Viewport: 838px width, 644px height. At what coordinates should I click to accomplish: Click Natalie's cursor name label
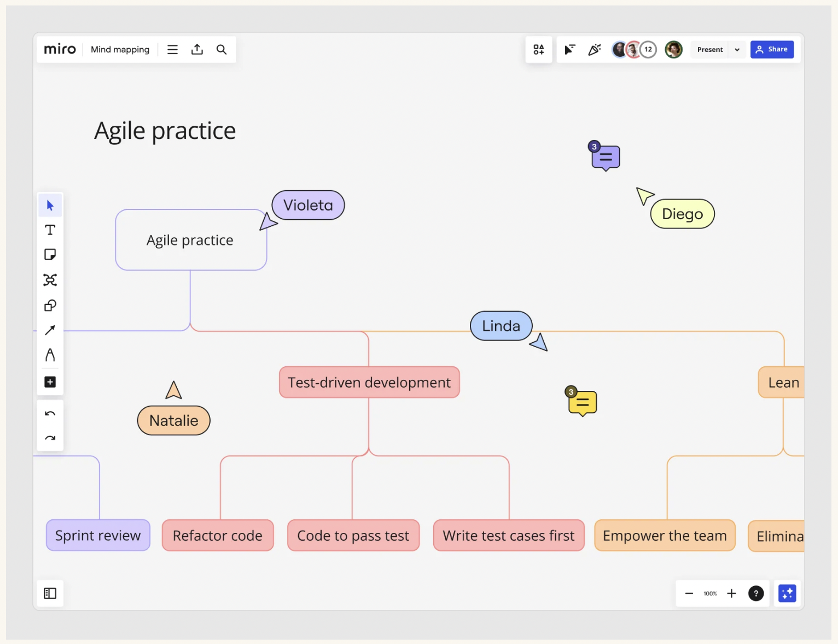pos(173,420)
